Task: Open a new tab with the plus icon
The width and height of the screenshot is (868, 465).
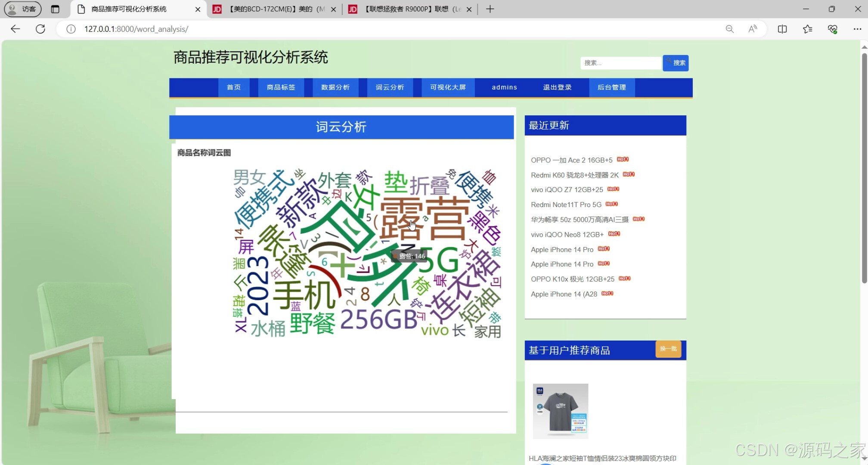Action: click(x=490, y=9)
